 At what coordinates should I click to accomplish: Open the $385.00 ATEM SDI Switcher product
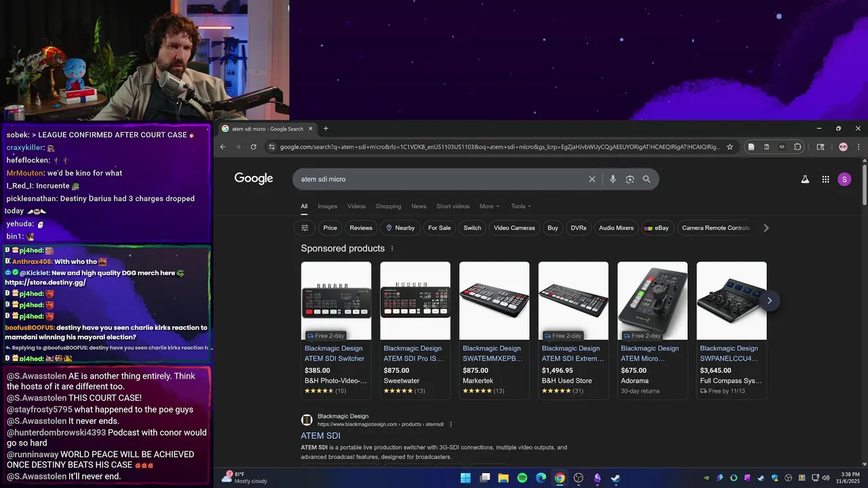click(x=336, y=329)
